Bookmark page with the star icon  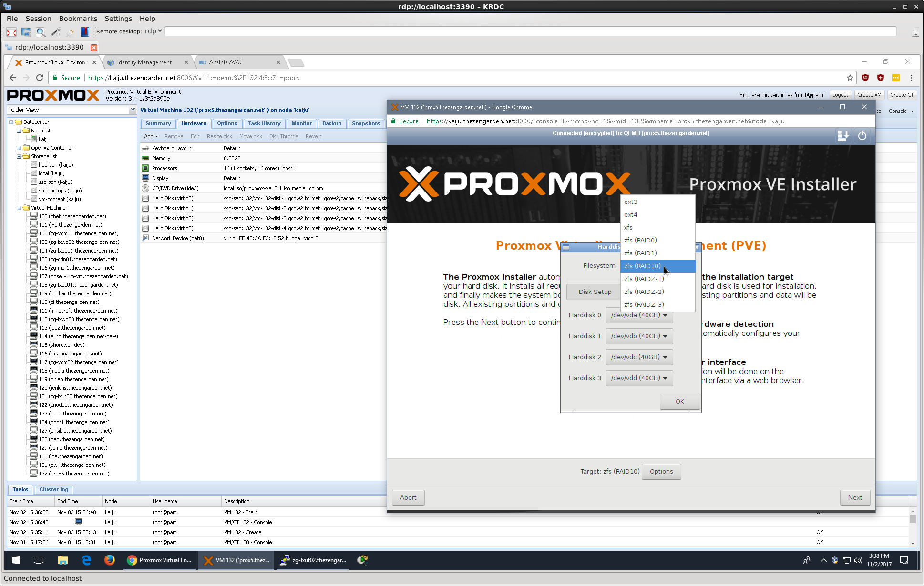pyautogui.click(x=850, y=78)
